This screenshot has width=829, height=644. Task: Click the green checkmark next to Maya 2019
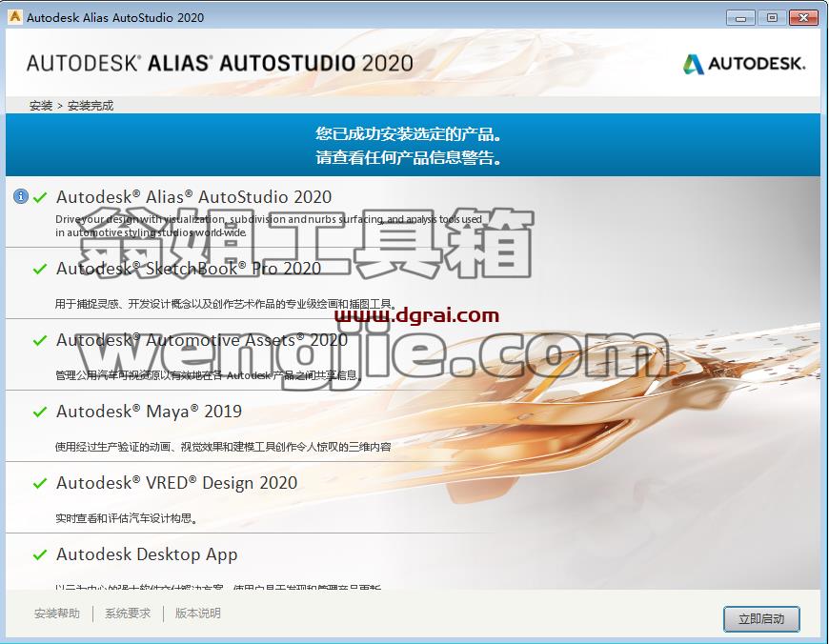point(40,412)
